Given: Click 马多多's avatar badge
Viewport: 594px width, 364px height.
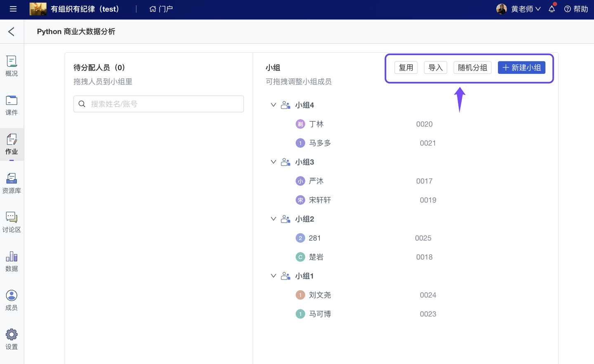Looking at the screenshot, I should [300, 143].
